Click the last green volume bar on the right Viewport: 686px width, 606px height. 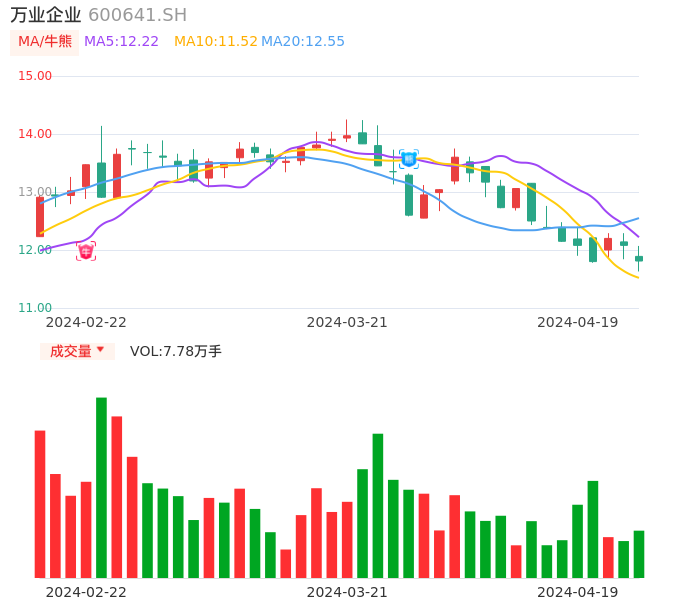tap(639, 554)
